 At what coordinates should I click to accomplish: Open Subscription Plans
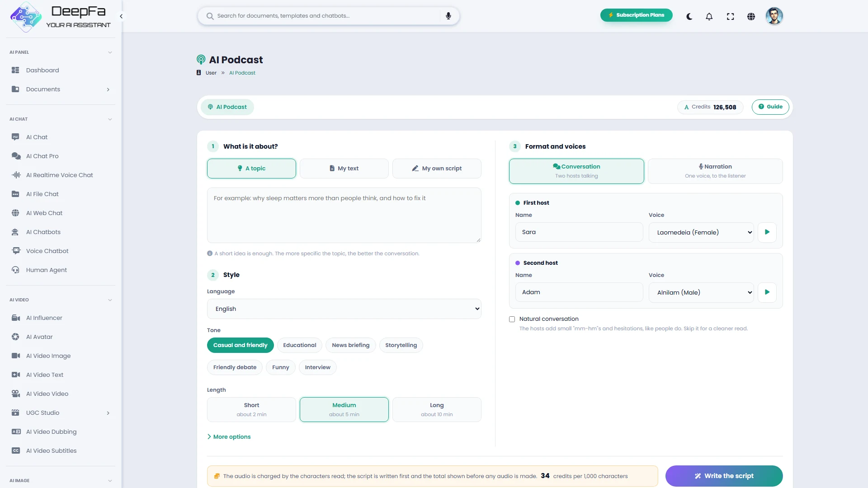point(636,15)
